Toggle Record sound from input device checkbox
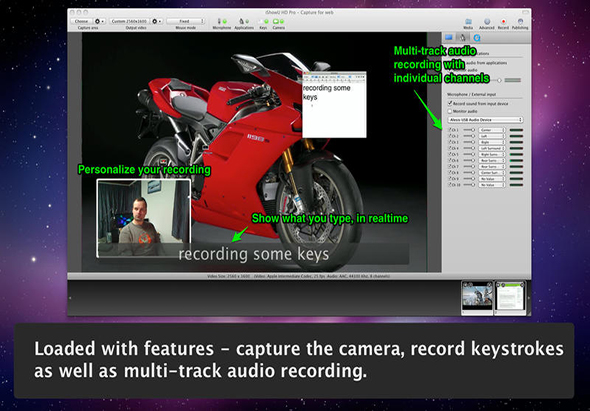Image resolution: width=590 pixels, height=411 pixels. (x=450, y=103)
